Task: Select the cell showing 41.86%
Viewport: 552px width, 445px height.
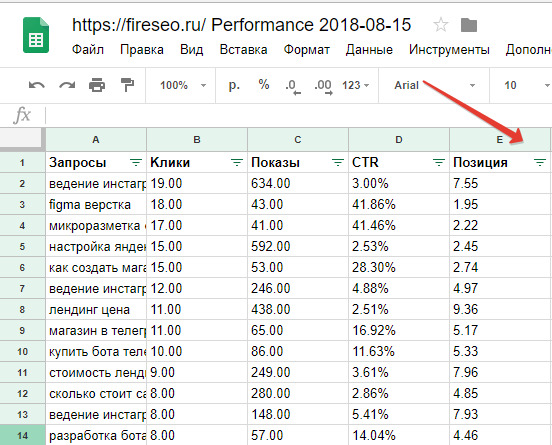Action: 399,205
